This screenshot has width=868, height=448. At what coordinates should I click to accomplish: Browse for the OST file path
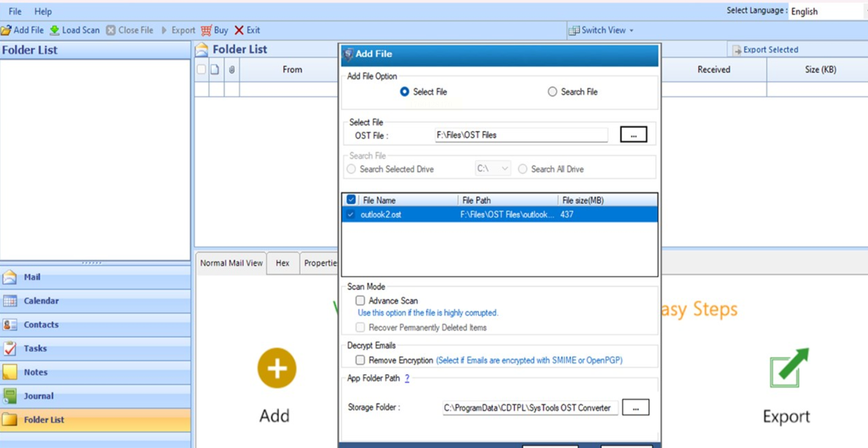coord(633,135)
